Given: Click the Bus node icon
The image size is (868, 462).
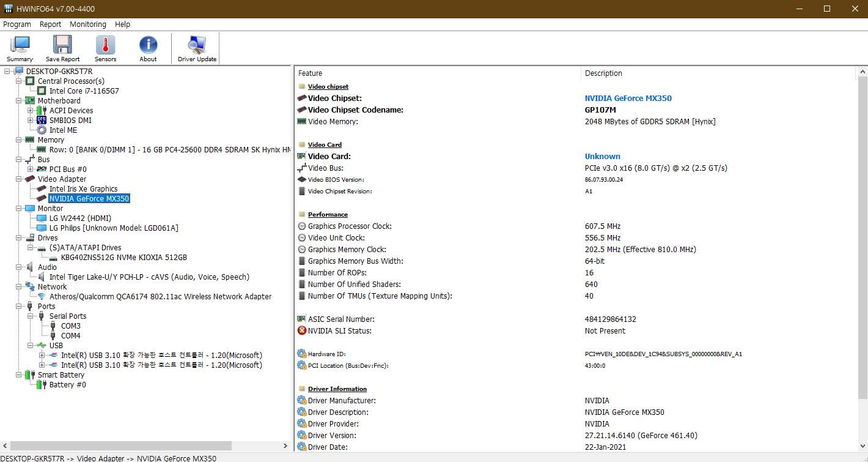Looking at the screenshot, I should [30, 159].
